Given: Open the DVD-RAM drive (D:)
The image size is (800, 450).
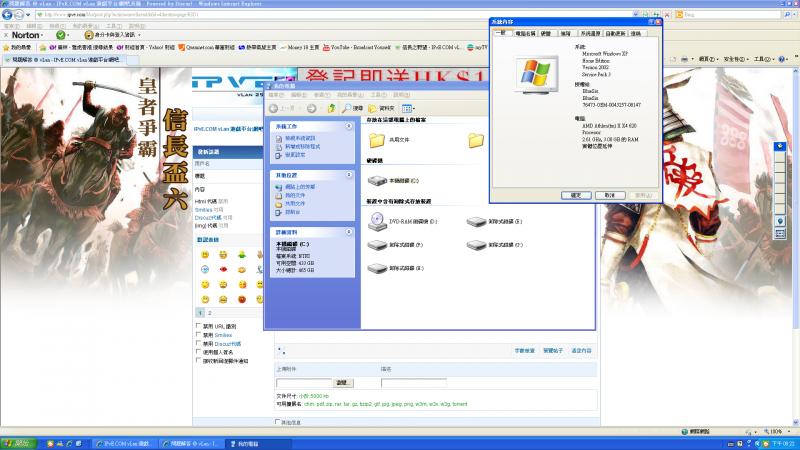Looking at the screenshot, I should point(379,220).
